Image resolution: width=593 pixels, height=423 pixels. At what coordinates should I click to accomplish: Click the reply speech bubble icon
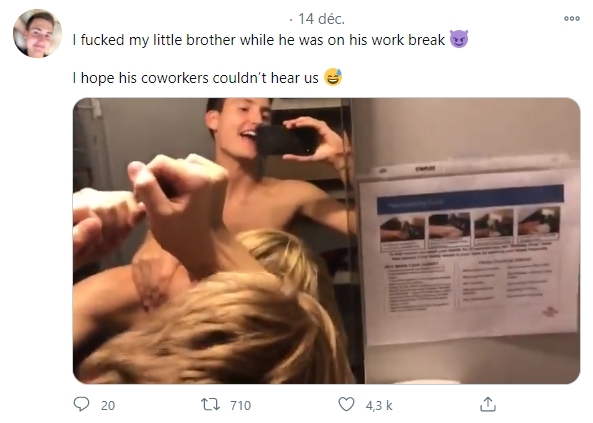81,404
